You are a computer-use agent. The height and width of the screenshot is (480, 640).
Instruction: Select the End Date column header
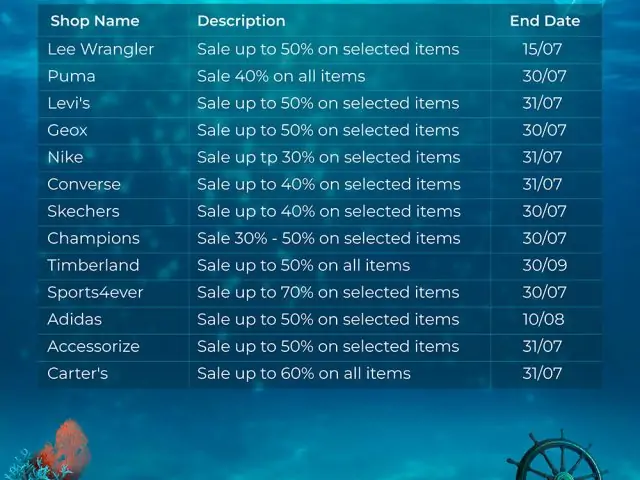pos(545,21)
